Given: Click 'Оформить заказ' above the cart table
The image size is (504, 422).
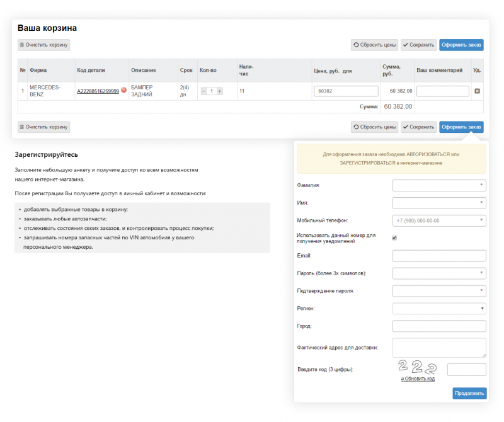Looking at the screenshot, I should [461, 45].
